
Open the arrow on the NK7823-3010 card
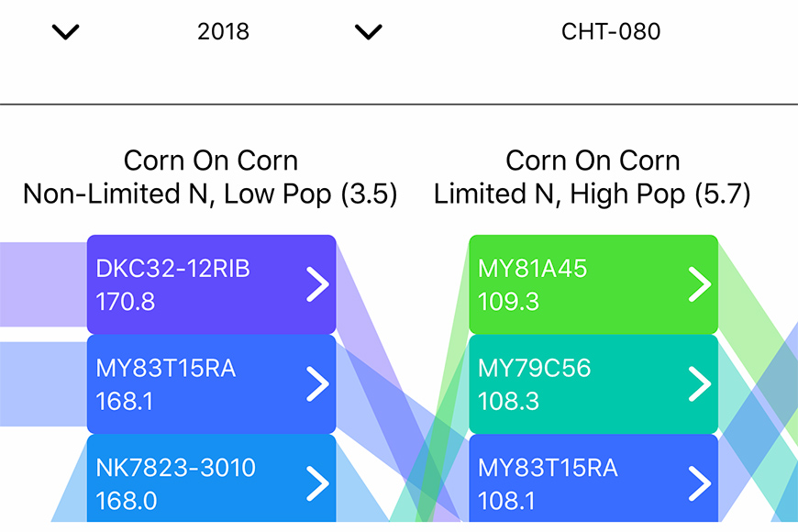point(317,483)
